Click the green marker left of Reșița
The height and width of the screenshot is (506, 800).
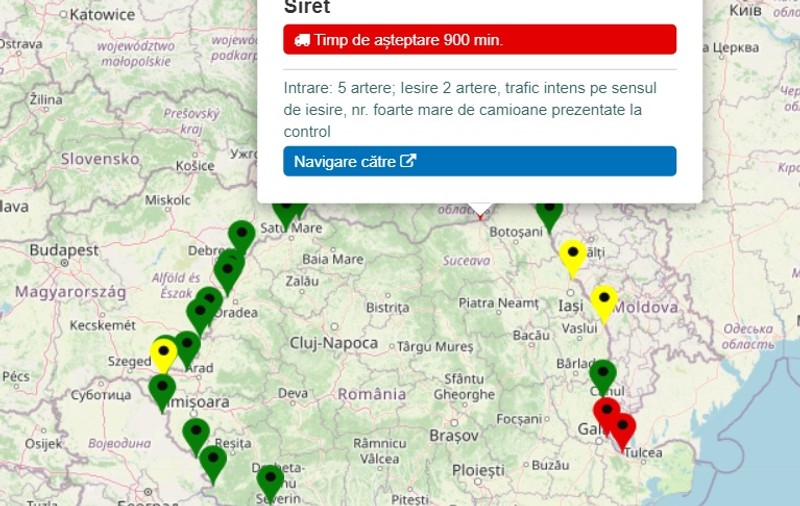tap(196, 438)
